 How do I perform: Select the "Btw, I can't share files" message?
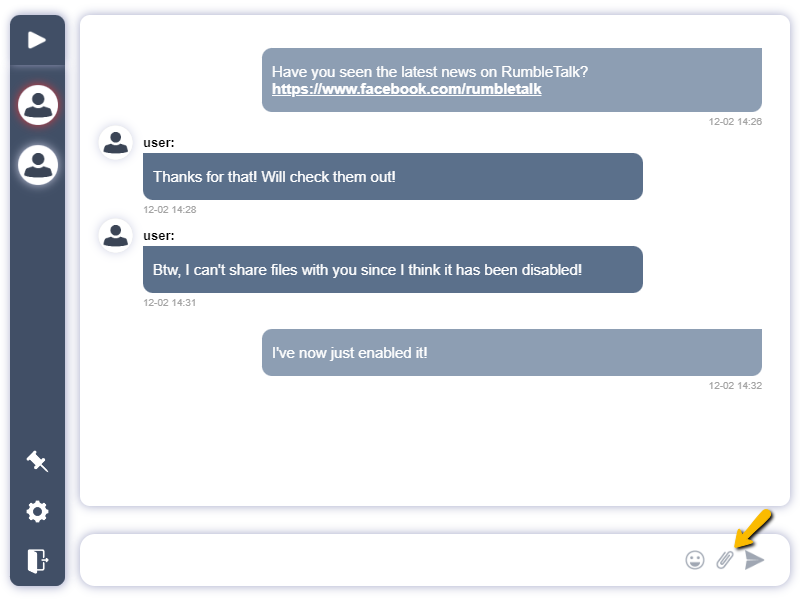[392, 270]
